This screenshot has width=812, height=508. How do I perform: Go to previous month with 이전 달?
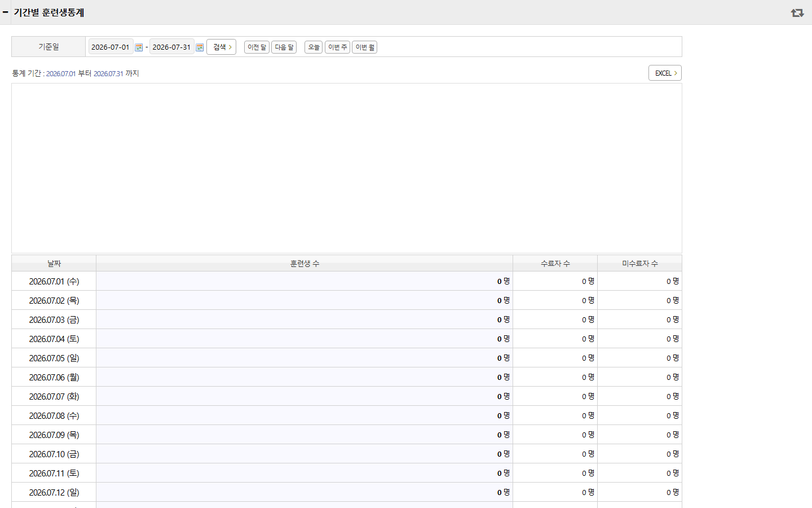[x=257, y=47]
